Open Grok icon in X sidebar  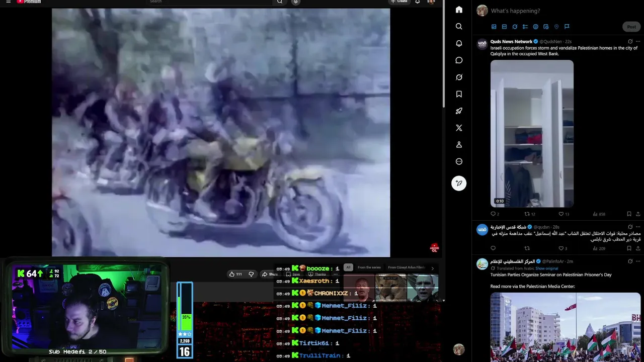click(459, 77)
